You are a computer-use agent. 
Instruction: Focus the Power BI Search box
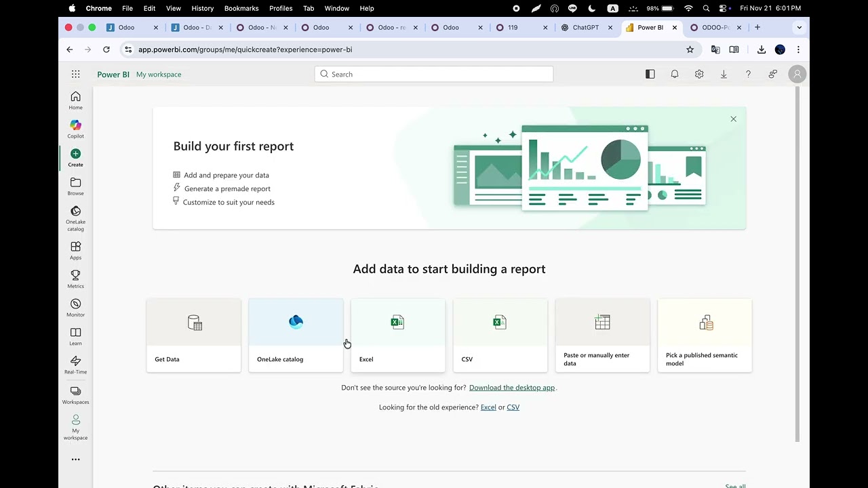[x=434, y=75]
